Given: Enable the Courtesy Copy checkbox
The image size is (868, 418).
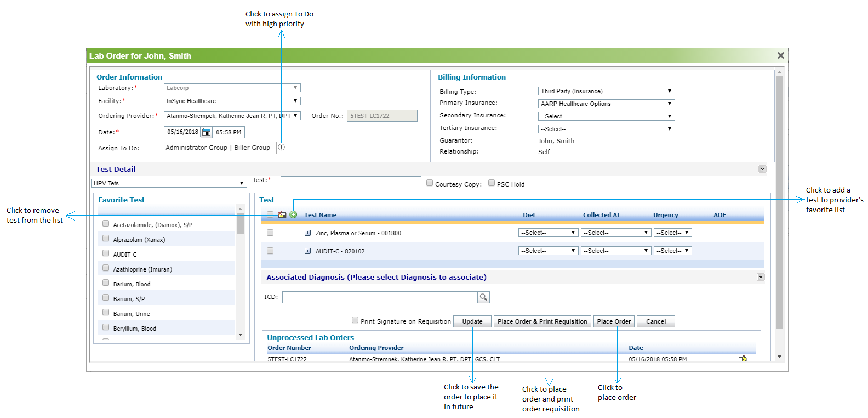Looking at the screenshot, I should 430,183.
